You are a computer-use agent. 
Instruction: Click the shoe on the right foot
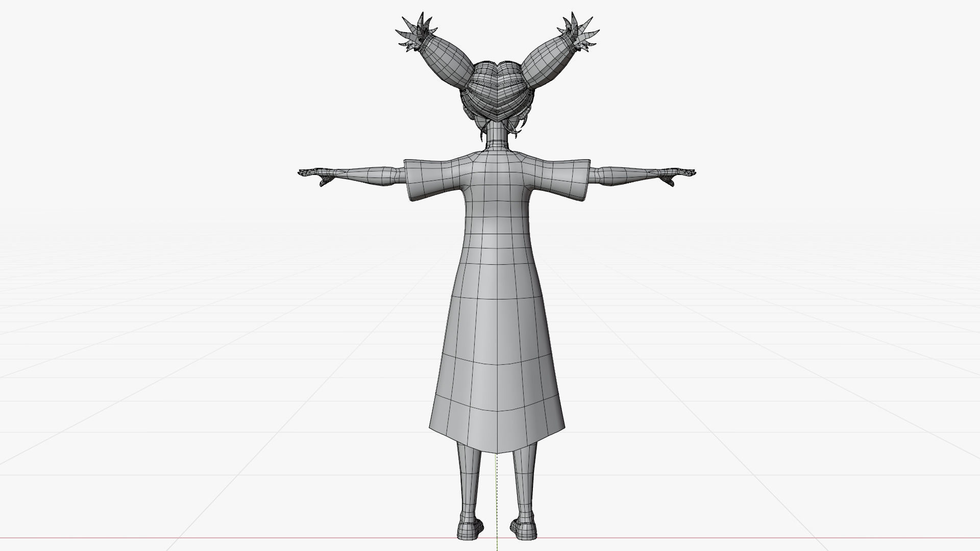click(x=524, y=527)
